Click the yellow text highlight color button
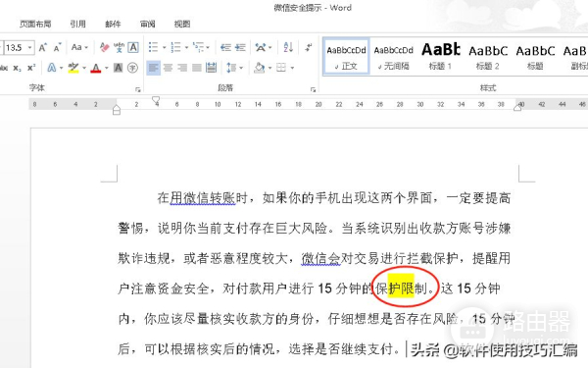Screen dimensions: 588x368 tap(73, 68)
